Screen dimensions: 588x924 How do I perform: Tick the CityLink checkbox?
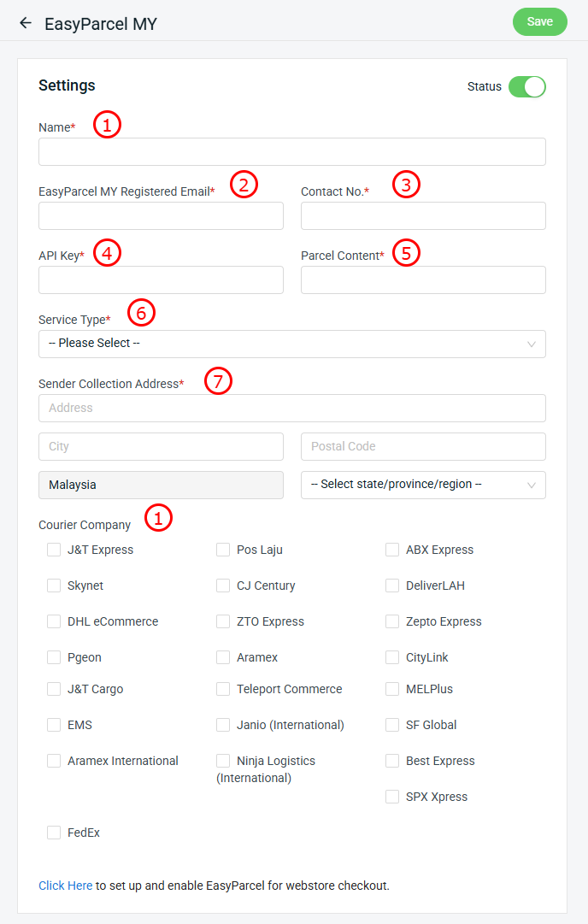pos(392,657)
